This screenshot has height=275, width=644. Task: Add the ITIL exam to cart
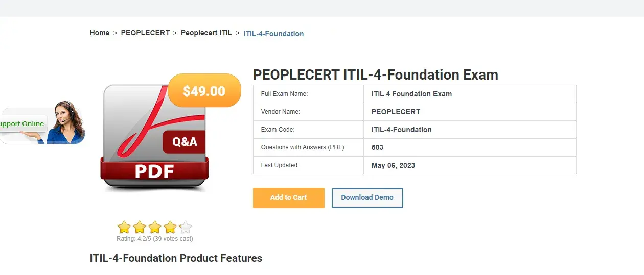click(x=288, y=198)
